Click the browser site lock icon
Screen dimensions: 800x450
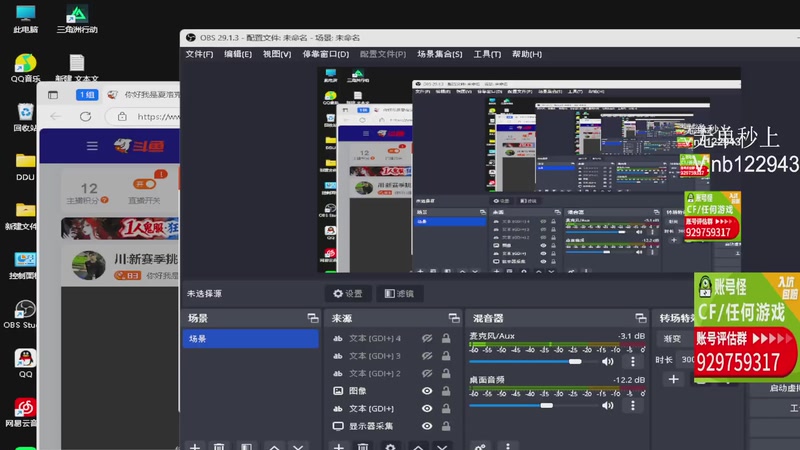click(x=122, y=116)
